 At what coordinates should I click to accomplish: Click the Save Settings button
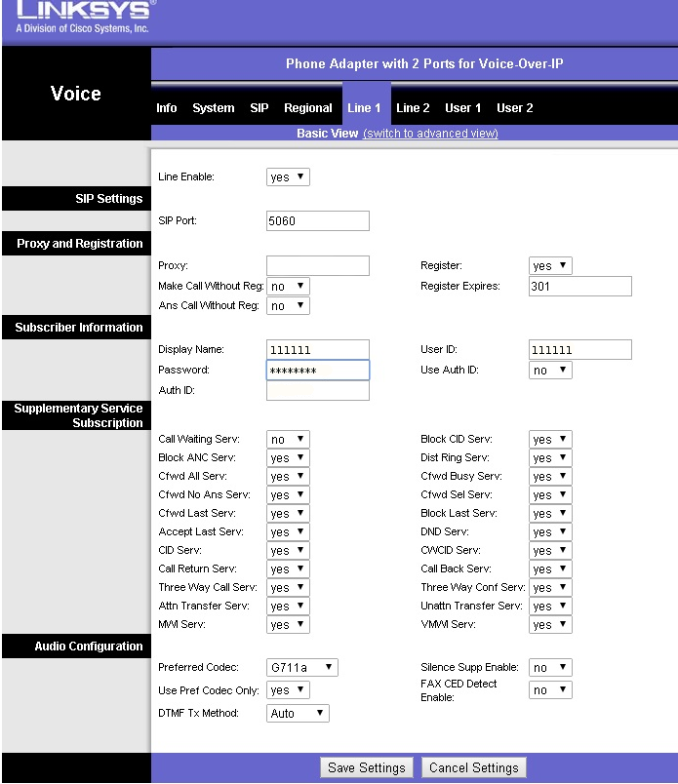point(367,767)
